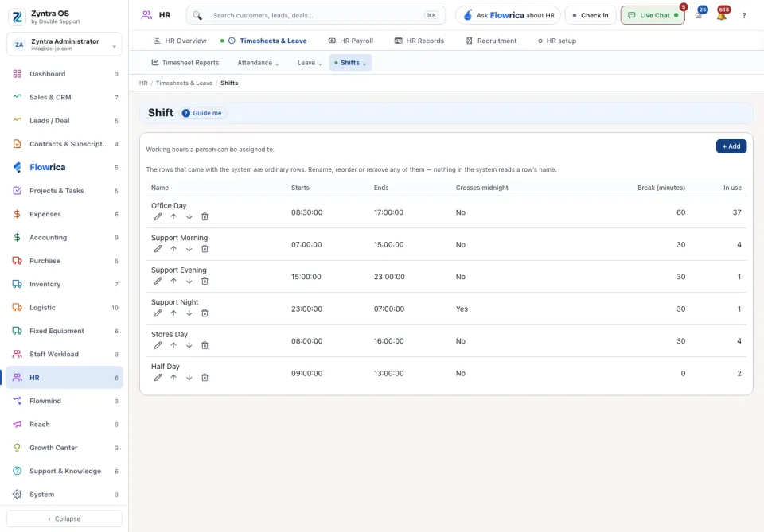This screenshot has width=764, height=532.
Task: Open the Leave dropdown
Action: [x=310, y=63]
